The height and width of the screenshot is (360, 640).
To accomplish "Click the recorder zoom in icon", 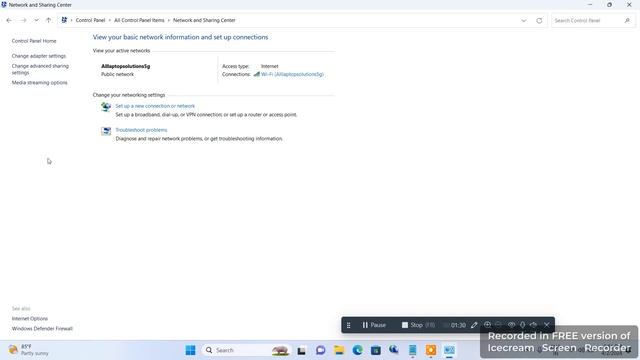I will pos(487,325).
